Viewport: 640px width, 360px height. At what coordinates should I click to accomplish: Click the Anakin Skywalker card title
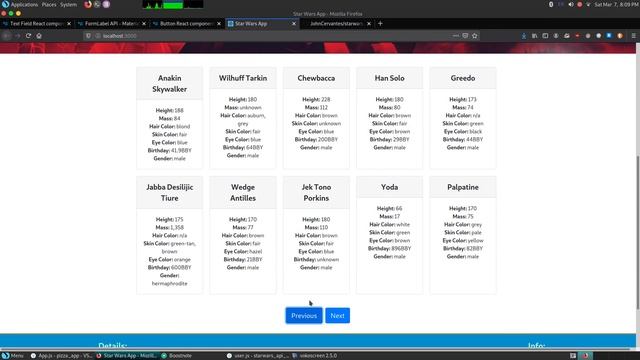tap(169, 83)
